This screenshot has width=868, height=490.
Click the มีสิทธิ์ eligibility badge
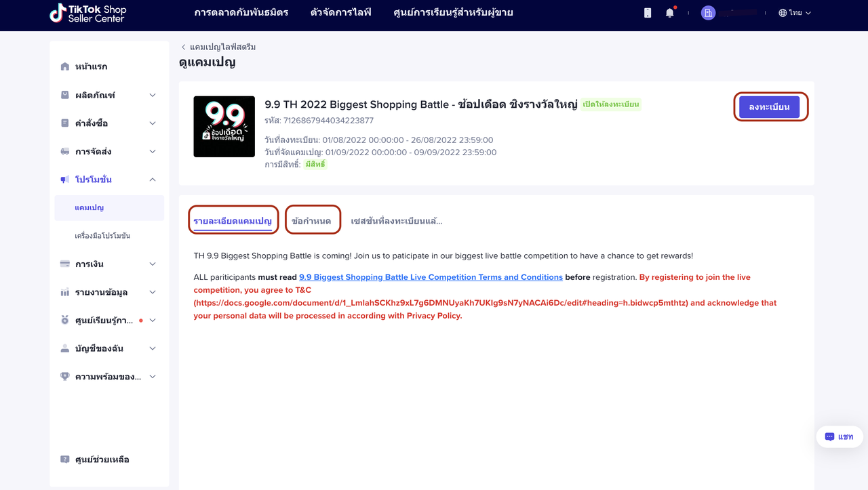[315, 165]
